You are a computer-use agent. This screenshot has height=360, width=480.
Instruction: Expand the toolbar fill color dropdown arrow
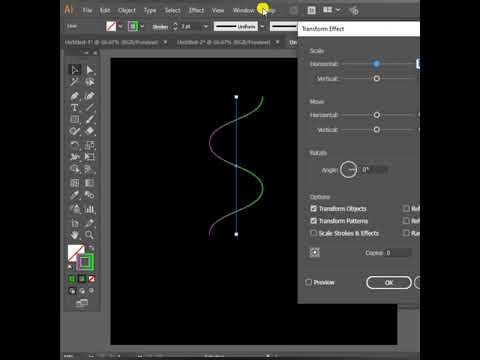[x=120, y=26]
